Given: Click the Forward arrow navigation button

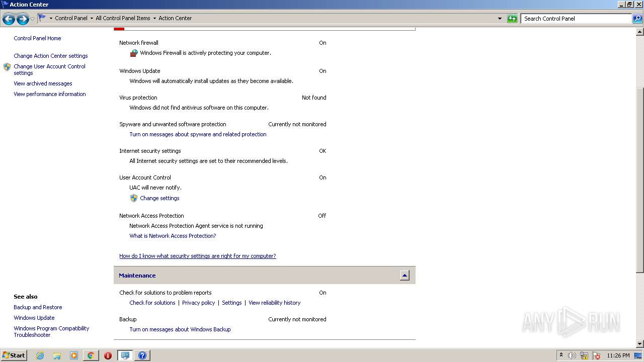Looking at the screenshot, I should [x=22, y=19].
